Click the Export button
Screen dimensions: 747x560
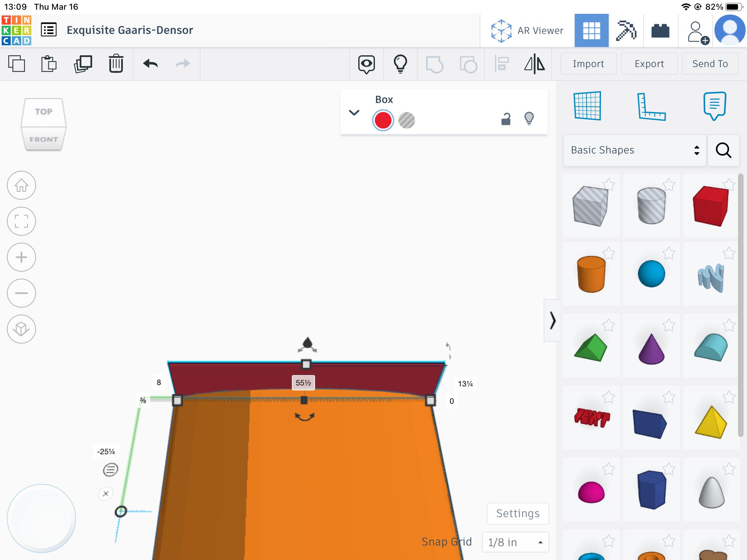(x=649, y=64)
